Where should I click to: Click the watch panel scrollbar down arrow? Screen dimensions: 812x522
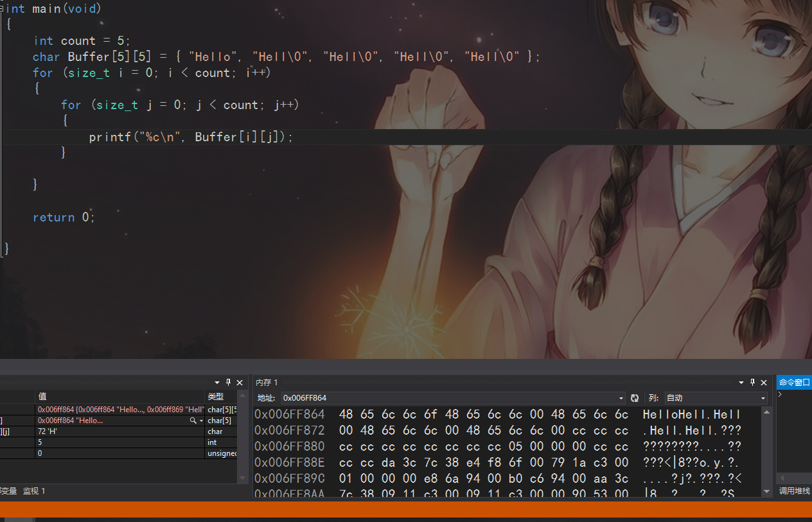pyautogui.click(x=242, y=478)
